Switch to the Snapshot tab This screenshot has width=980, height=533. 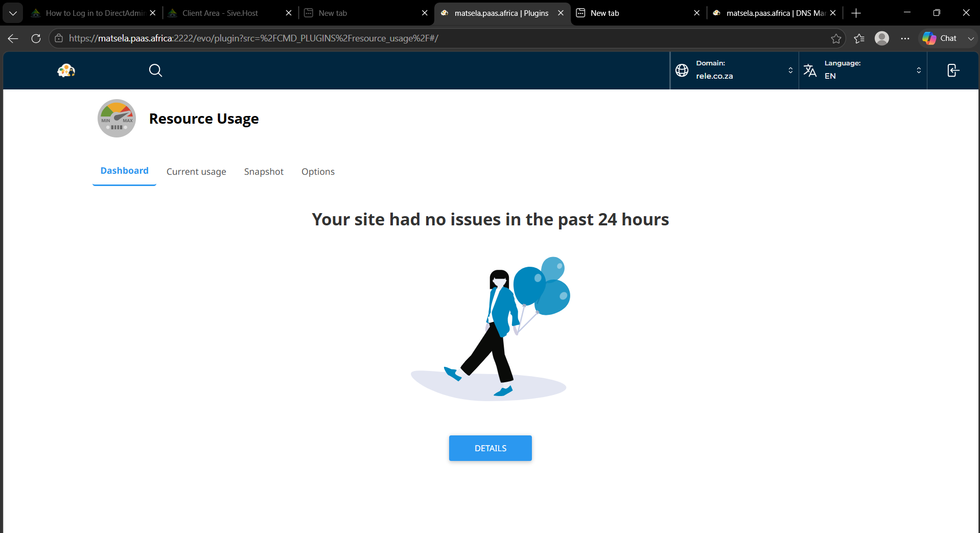point(264,172)
